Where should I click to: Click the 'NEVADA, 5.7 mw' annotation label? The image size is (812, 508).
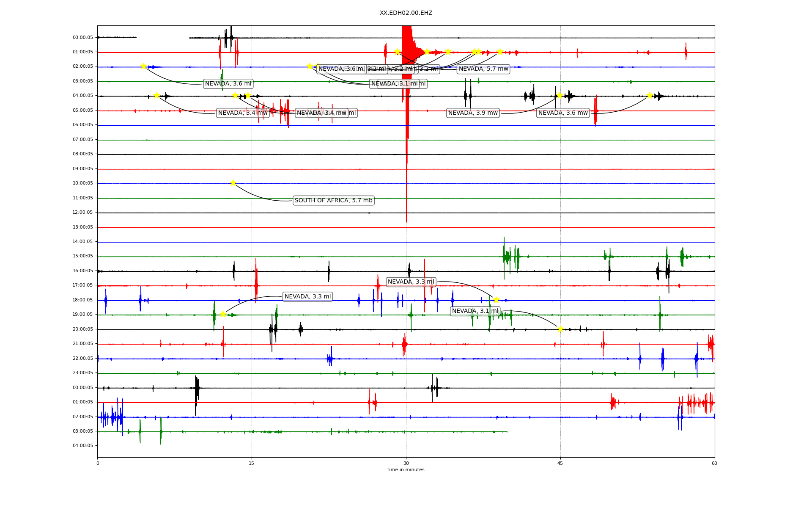click(483, 69)
